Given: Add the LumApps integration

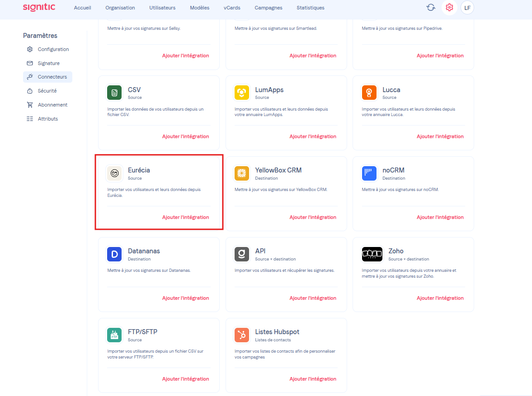Looking at the screenshot, I should click(x=313, y=136).
